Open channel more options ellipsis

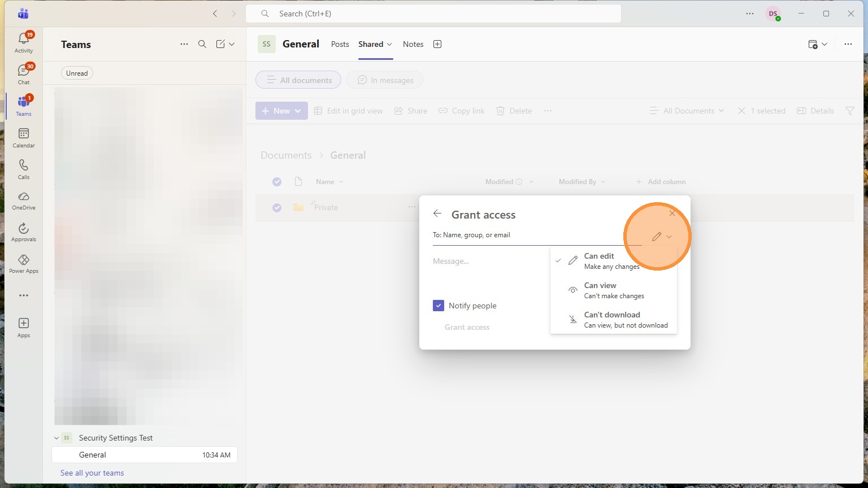tap(848, 44)
